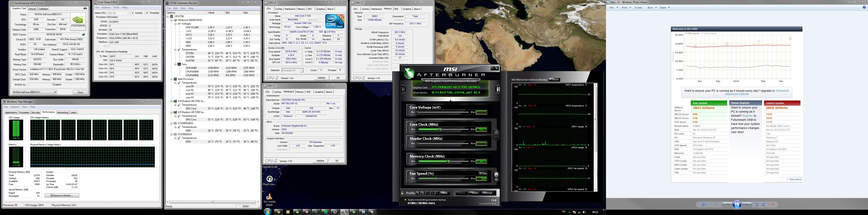Collapse the Voltages node in Hardware Monitor
The height and width of the screenshot is (215, 868).
[176, 24]
